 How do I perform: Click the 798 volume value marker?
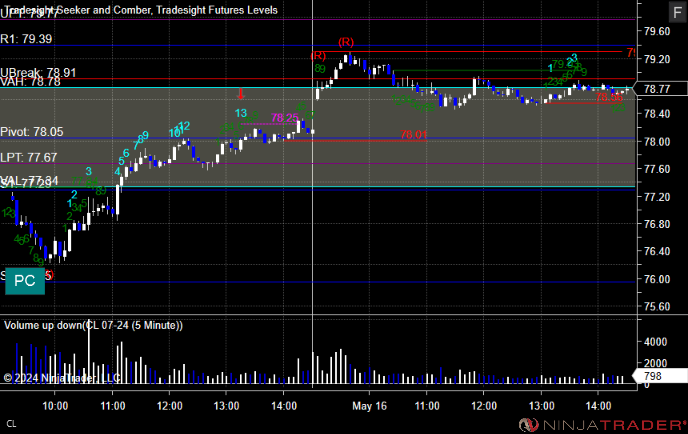[x=658, y=376]
